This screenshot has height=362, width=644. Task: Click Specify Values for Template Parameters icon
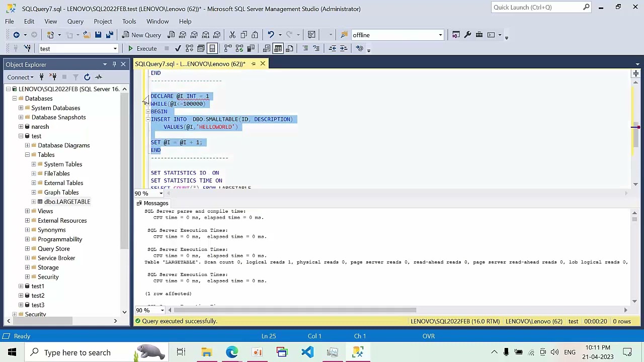[x=359, y=48]
